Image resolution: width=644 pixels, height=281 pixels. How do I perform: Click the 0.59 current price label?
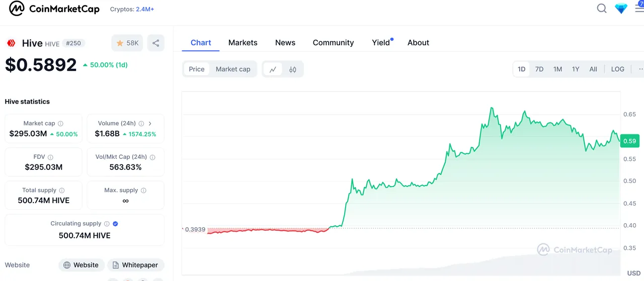click(629, 141)
